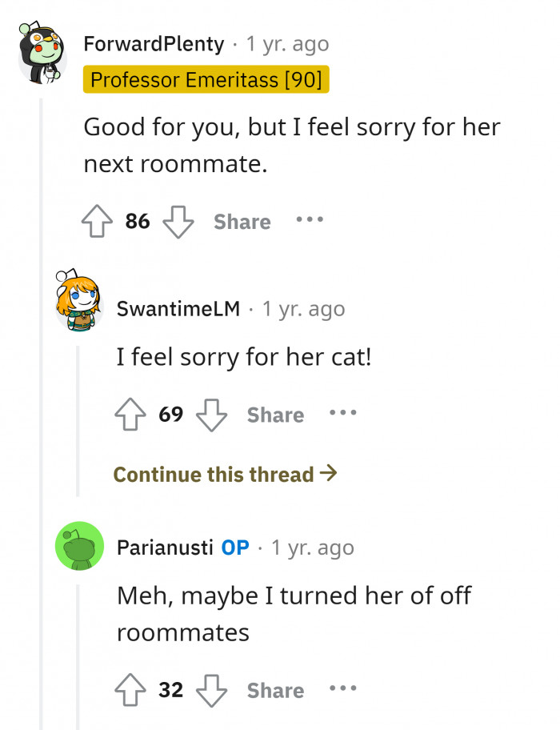Open overflow menu on ForwardPlenty's comment

click(x=310, y=221)
